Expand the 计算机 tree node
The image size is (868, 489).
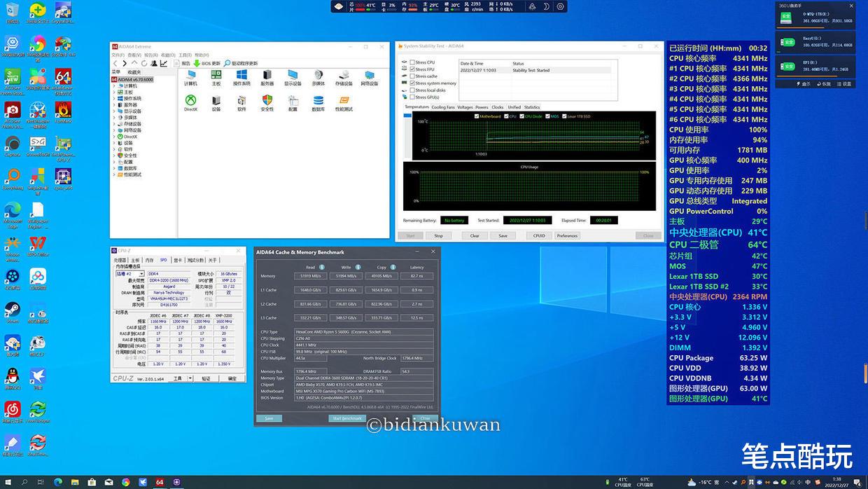(x=115, y=85)
